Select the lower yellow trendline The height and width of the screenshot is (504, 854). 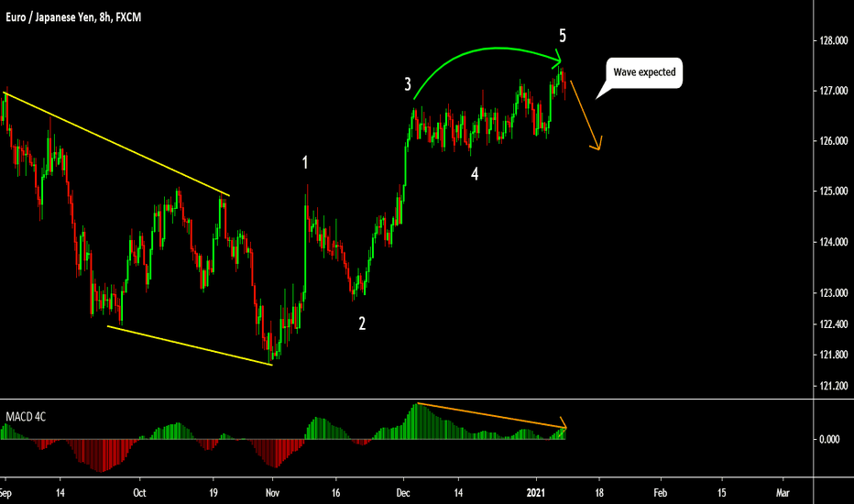pyautogui.click(x=190, y=345)
